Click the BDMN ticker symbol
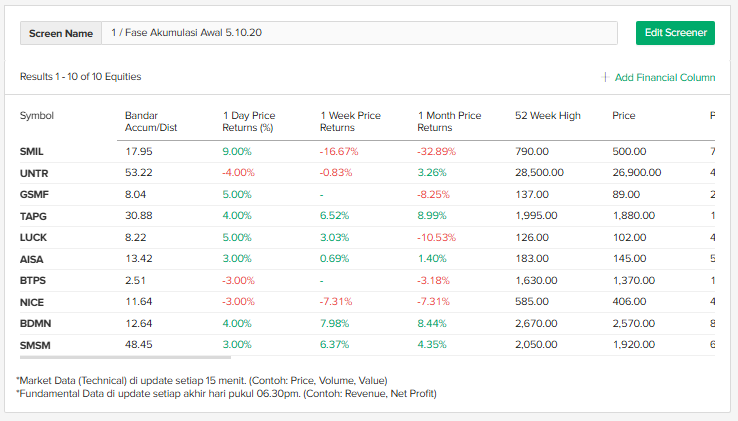The width and height of the screenshot is (738, 421). pyautogui.click(x=34, y=324)
